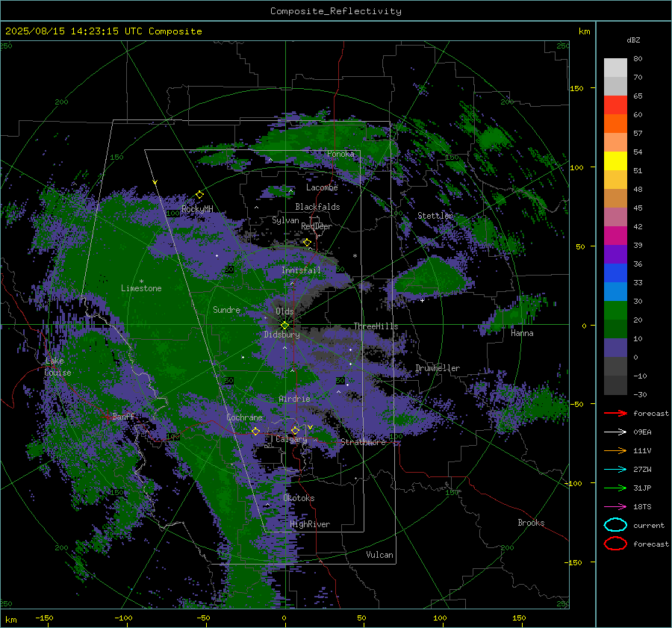
Task: Click the yellow diamond marker near RockyMH
Action: (199, 195)
